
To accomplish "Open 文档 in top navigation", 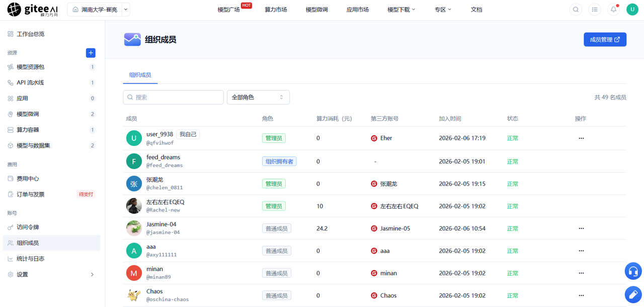I will [x=476, y=10].
